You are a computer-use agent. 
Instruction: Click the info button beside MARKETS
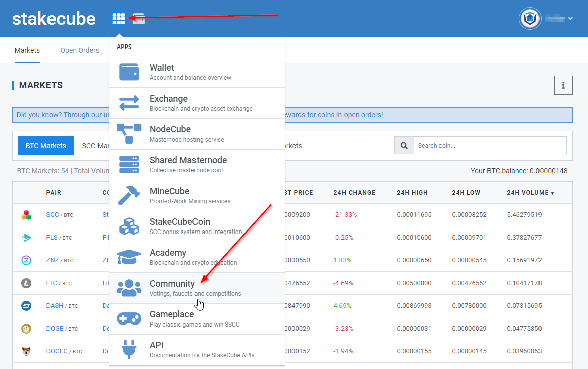point(563,85)
